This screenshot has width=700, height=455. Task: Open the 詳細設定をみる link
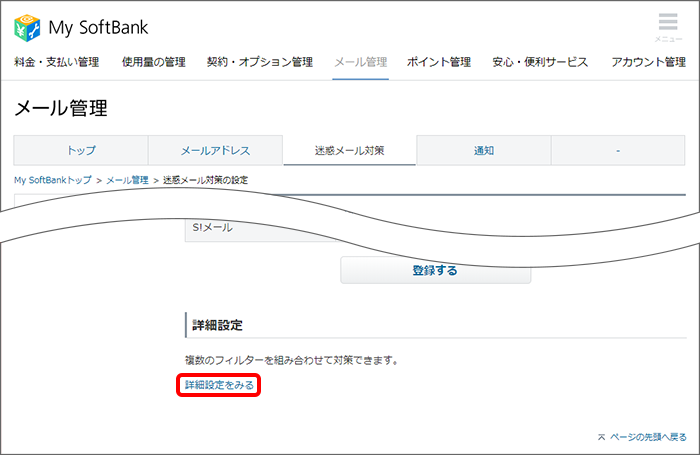[219, 385]
